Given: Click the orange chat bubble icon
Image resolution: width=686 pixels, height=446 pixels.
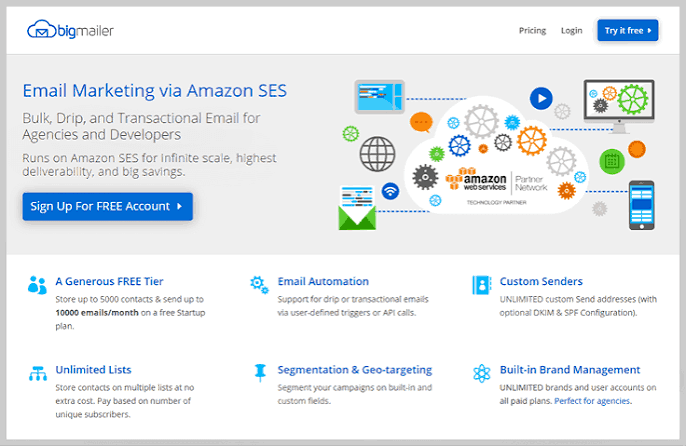Looking at the screenshot, I should point(421,122).
